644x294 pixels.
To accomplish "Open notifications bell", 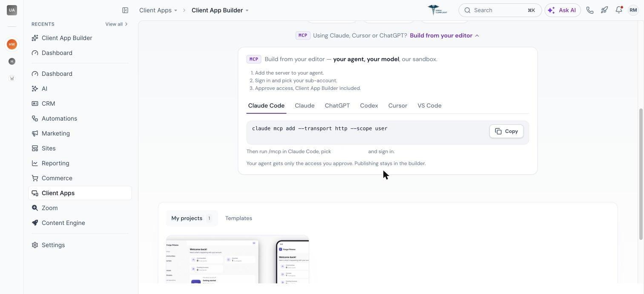I will click(x=619, y=10).
